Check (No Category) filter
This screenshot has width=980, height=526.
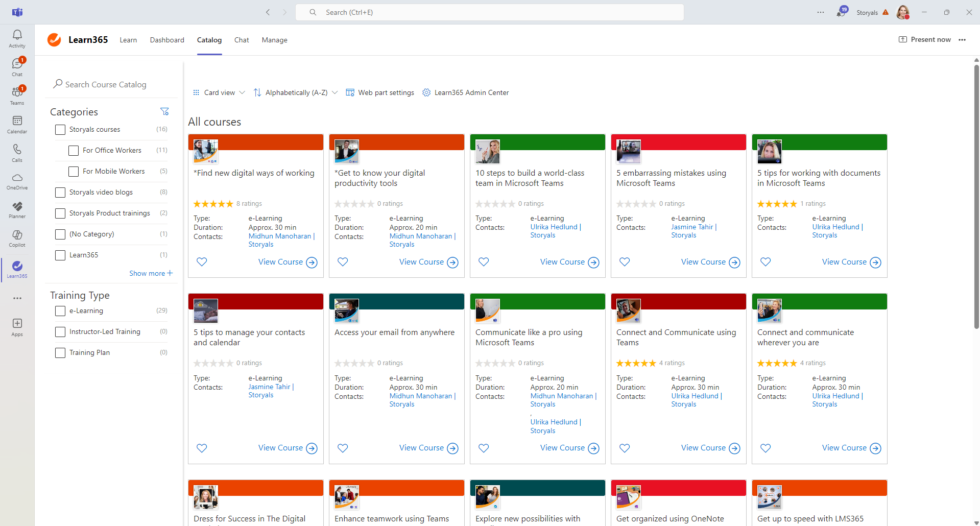coord(60,234)
